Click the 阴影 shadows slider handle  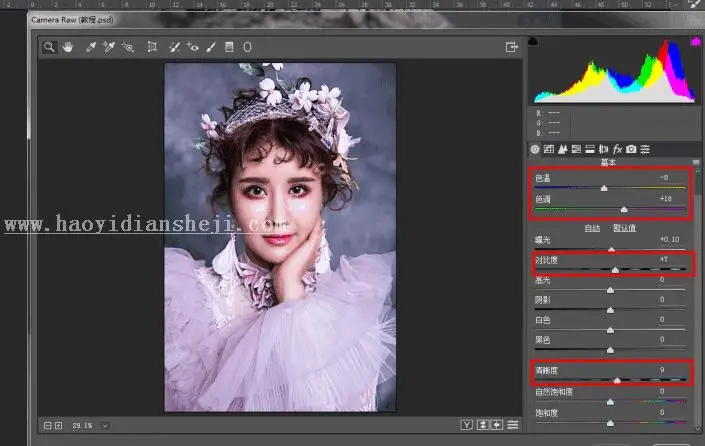point(610,310)
